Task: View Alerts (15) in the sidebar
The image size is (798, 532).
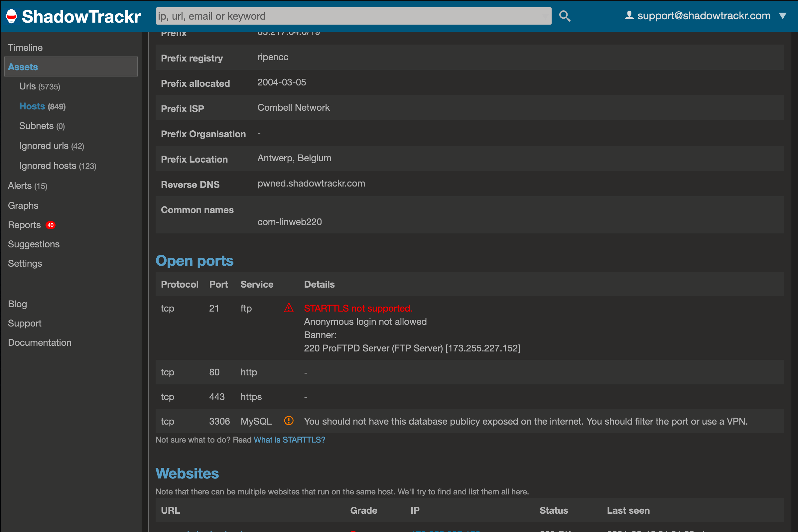Action: pos(27,186)
